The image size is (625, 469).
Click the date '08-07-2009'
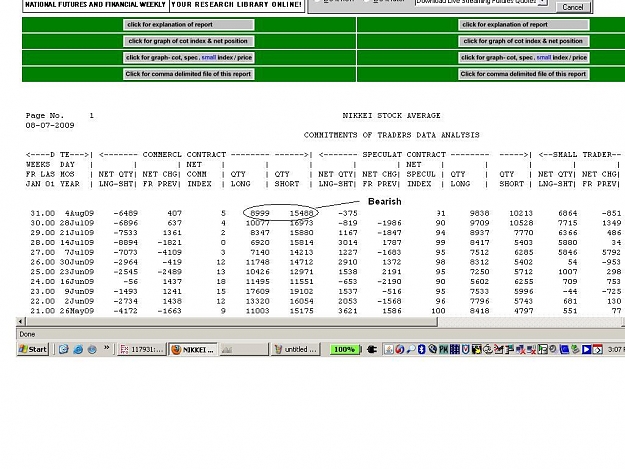click(50, 125)
